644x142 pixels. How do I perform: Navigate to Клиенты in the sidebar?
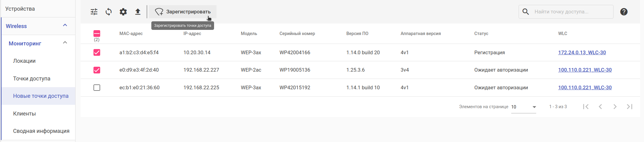(x=24, y=114)
